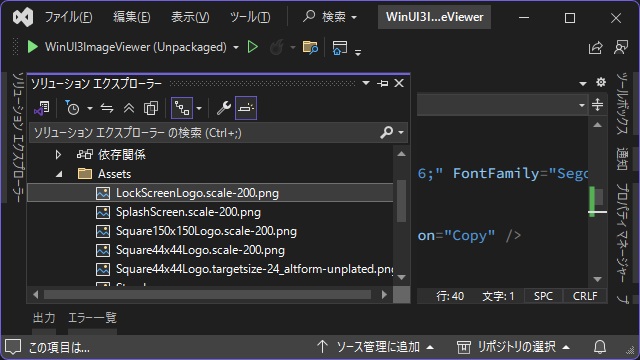Close the ソリューション エクスプローラー panel
This screenshot has width=640, height=360.
click(399, 83)
